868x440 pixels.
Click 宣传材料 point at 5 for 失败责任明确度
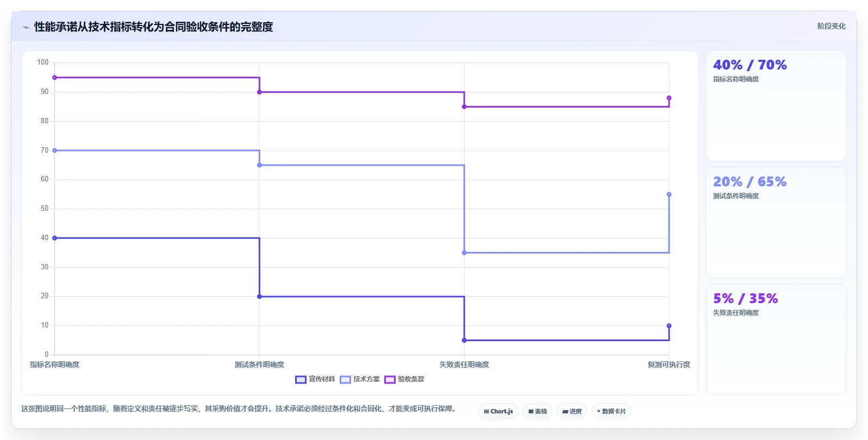(464, 341)
